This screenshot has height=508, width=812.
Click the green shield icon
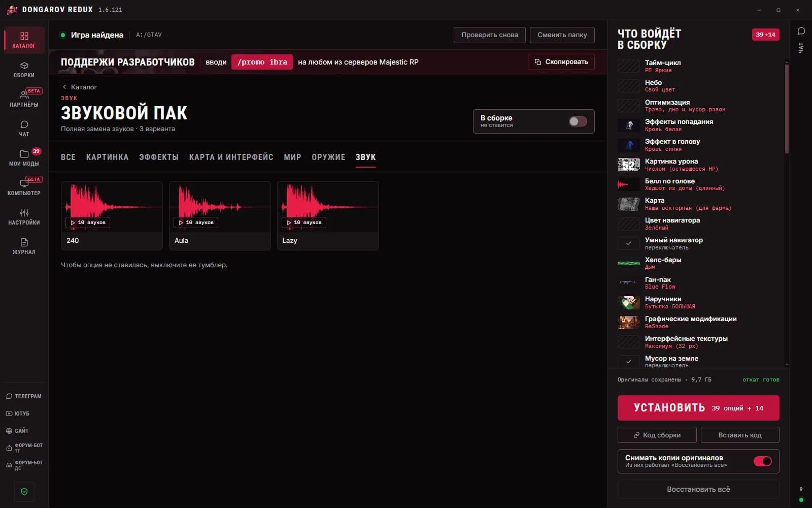24,492
